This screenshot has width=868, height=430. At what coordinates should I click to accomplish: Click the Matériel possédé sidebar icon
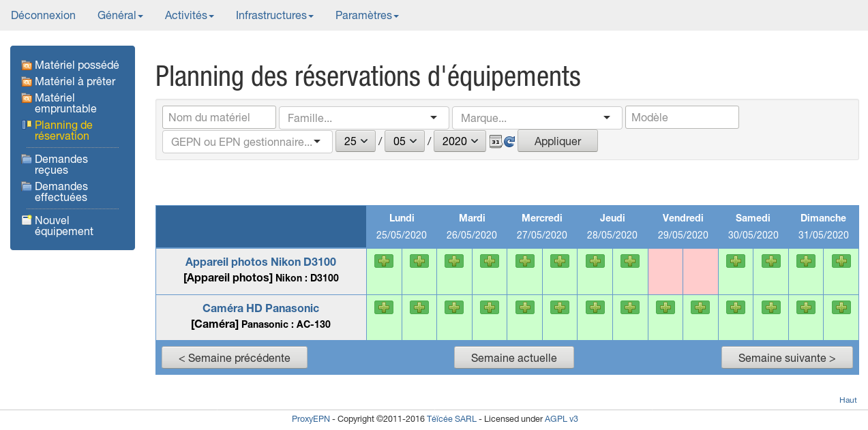coord(27,65)
